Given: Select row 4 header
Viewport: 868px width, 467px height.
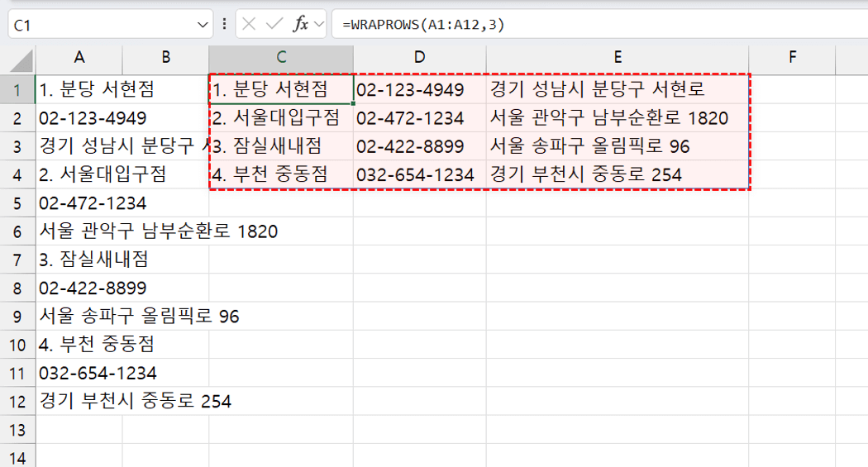Looking at the screenshot, I should [17, 175].
